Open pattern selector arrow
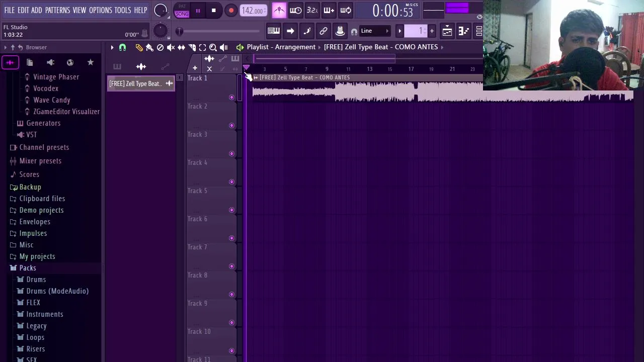This screenshot has height=362, width=644. click(400, 31)
